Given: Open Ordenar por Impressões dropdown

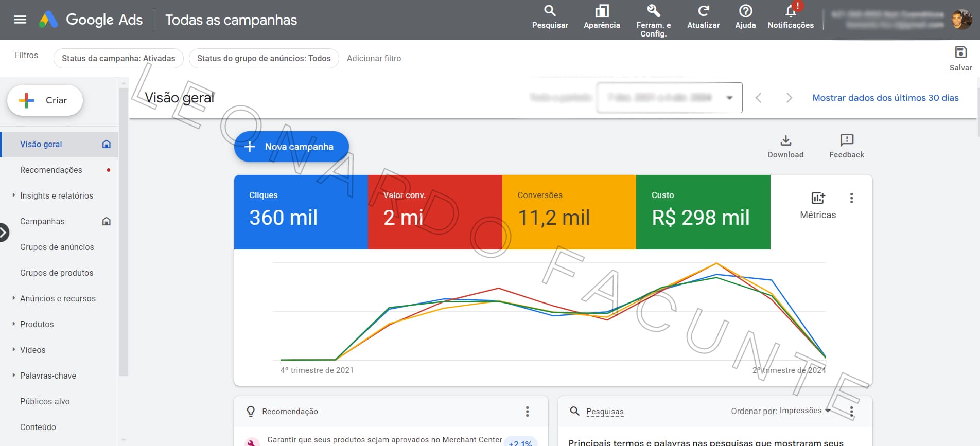Looking at the screenshot, I should click(x=804, y=411).
